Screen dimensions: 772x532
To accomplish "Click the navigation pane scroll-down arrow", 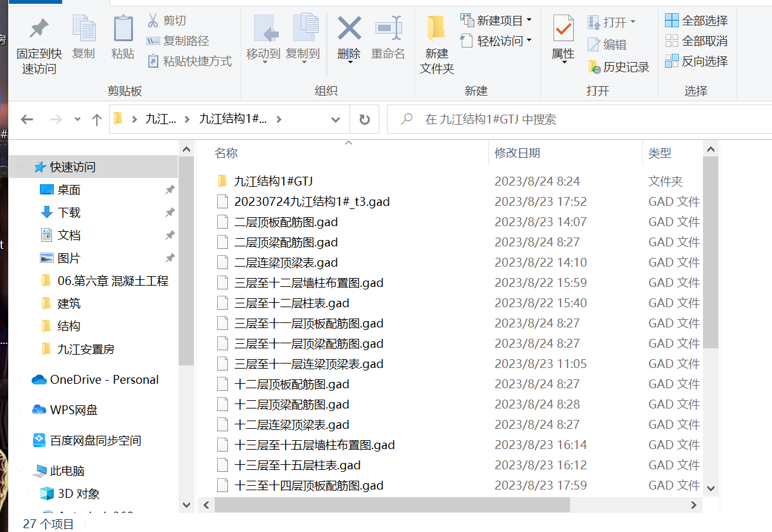I will pyautogui.click(x=186, y=505).
